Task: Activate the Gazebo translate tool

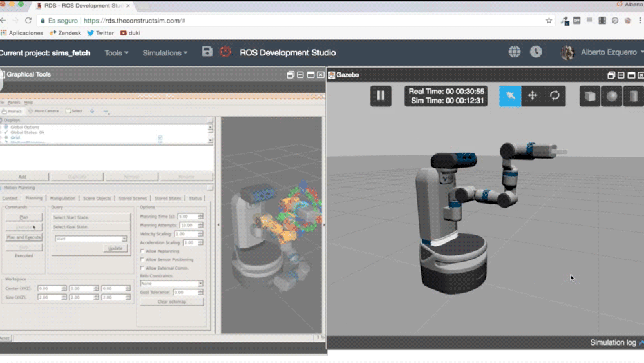Action: pyautogui.click(x=533, y=96)
